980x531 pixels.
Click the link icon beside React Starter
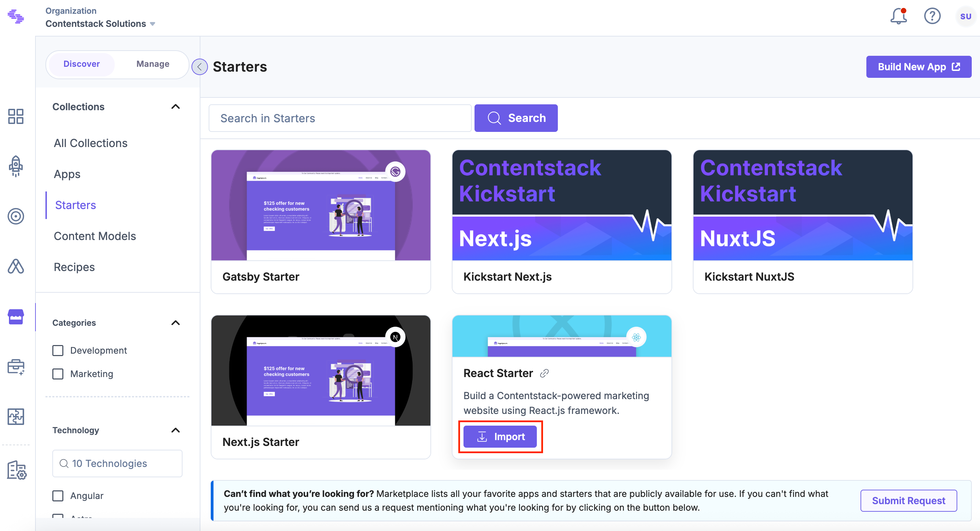point(544,373)
